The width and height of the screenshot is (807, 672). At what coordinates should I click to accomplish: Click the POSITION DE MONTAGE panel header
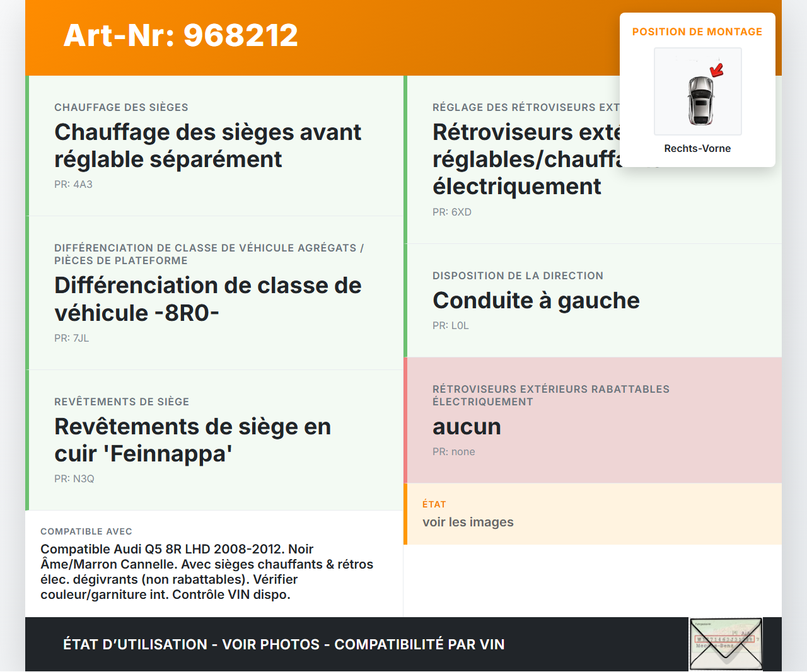click(697, 32)
